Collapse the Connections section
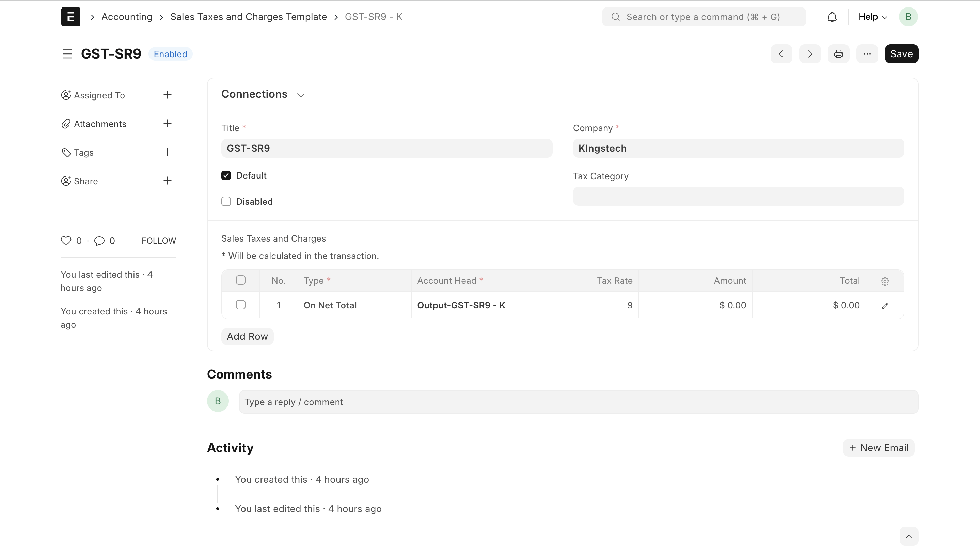980x554 pixels. (301, 95)
